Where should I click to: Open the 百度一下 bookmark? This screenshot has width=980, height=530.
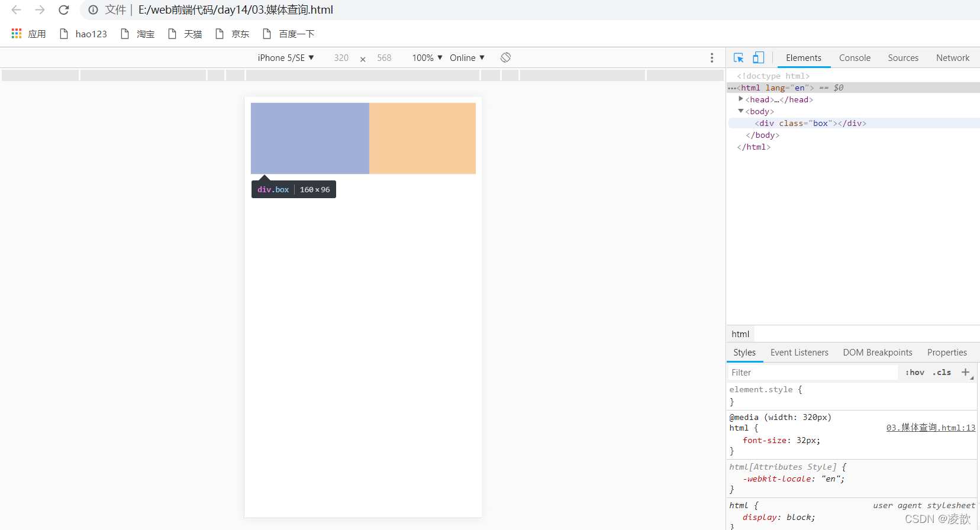click(288, 34)
